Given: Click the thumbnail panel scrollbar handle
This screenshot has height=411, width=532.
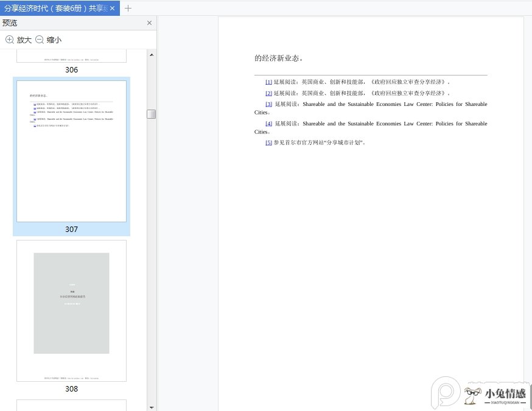Looking at the screenshot, I should tap(152, 114).
